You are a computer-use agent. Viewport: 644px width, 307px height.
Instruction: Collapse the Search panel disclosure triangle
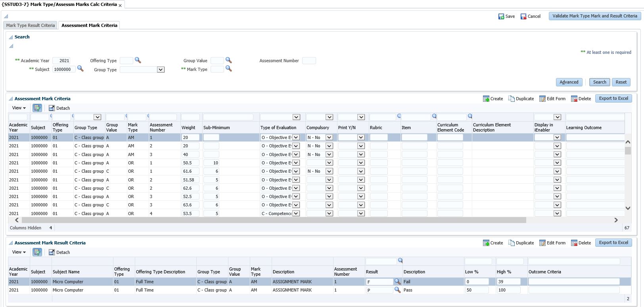[x=11, y=37]
